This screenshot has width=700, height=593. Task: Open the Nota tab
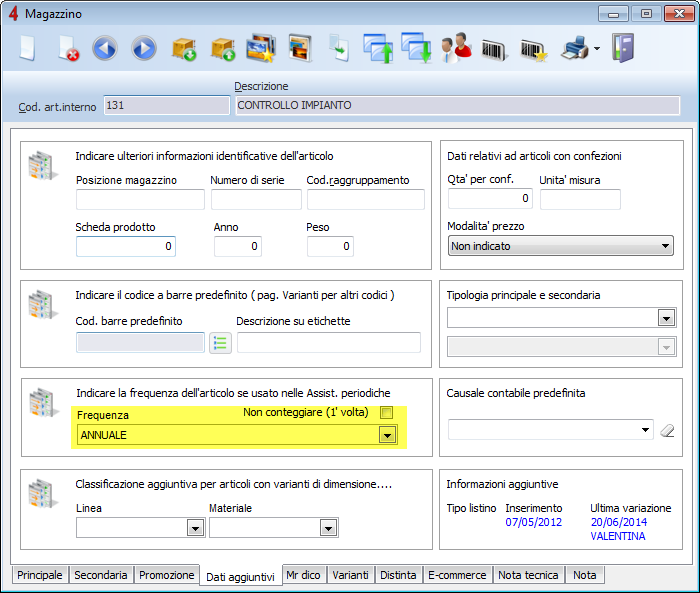point(584,575)
